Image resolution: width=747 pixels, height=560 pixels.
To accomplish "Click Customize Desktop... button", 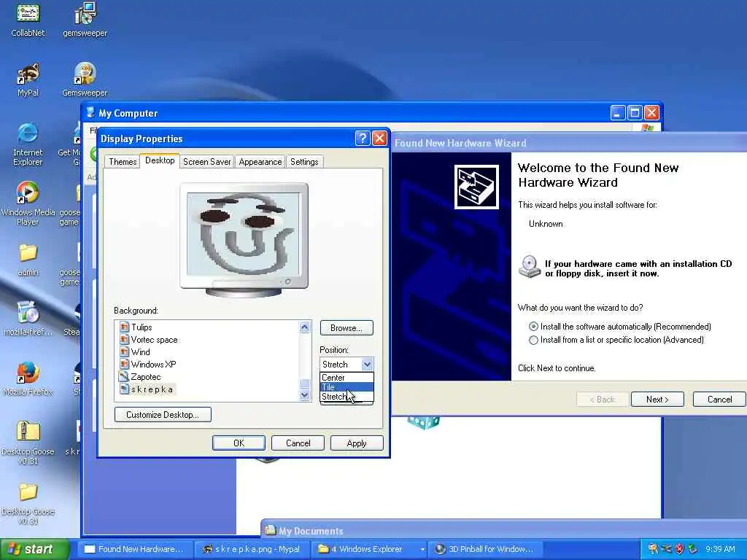I will coord(163,415).
